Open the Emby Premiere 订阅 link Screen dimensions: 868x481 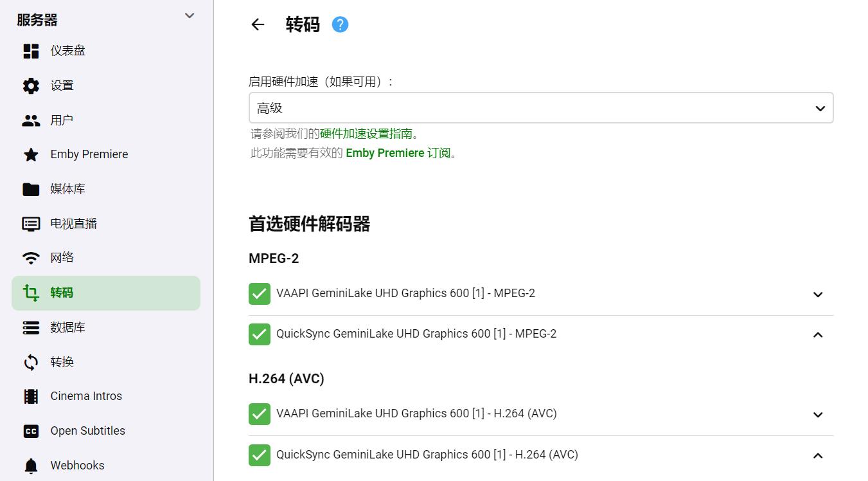[398, 153]
